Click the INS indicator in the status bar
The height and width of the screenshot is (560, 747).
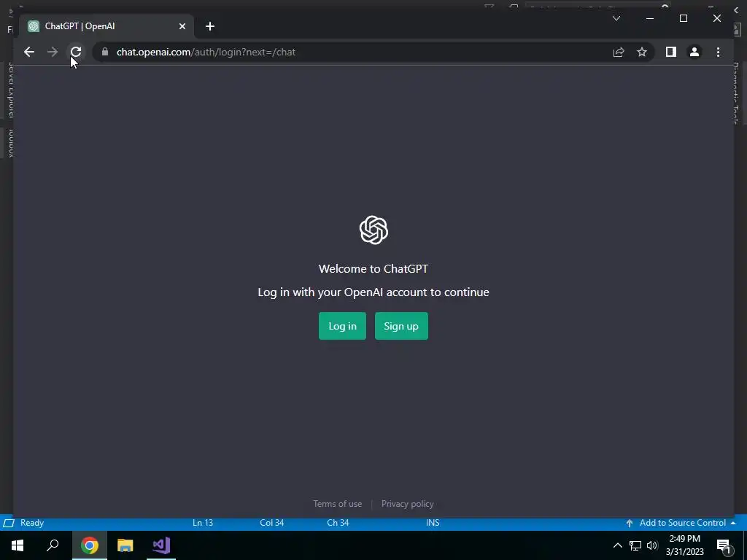tap(433, 523)
